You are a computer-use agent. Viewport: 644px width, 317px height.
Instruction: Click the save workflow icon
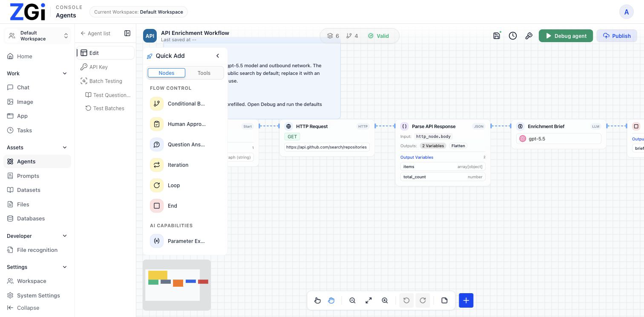[x=497, y=36]
